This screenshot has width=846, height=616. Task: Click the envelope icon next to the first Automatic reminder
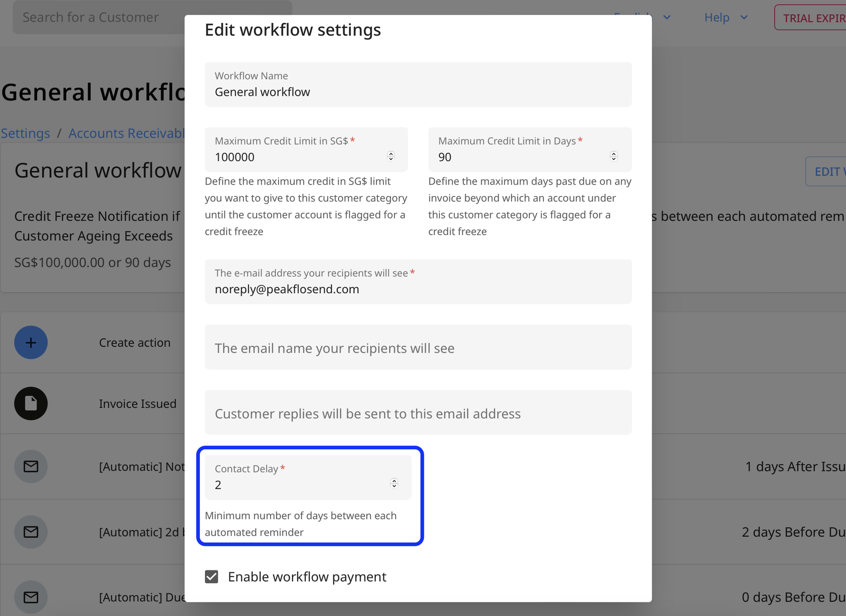tap(31, 466)
